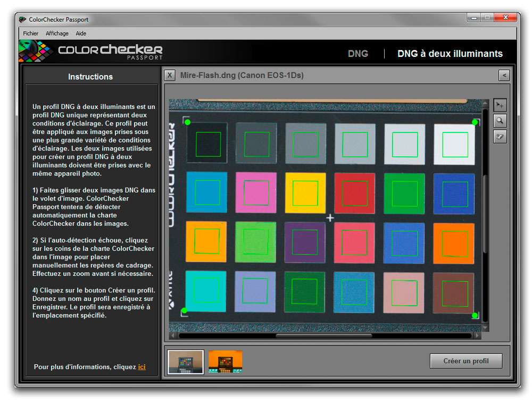This screenshot has width=532, height=403.
Task: Click the horizontal scrollbar left arrow
Action: [173, 335]
